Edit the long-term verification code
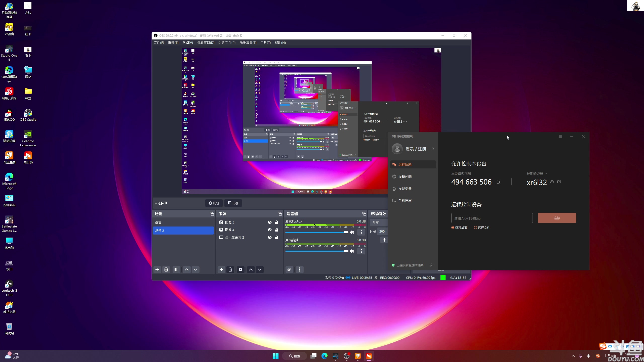The height and width of the screenshot is (362, 644). [x=559, y=182]
